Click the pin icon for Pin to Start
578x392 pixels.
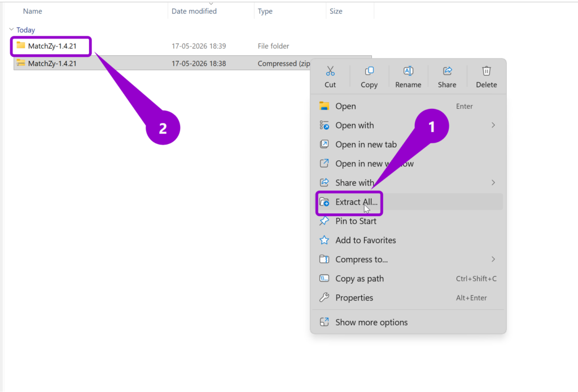(324, 221)
